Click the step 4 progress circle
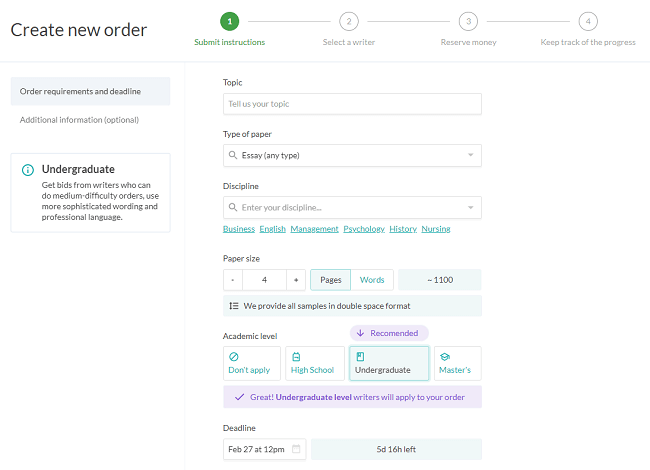 point(588,21)
